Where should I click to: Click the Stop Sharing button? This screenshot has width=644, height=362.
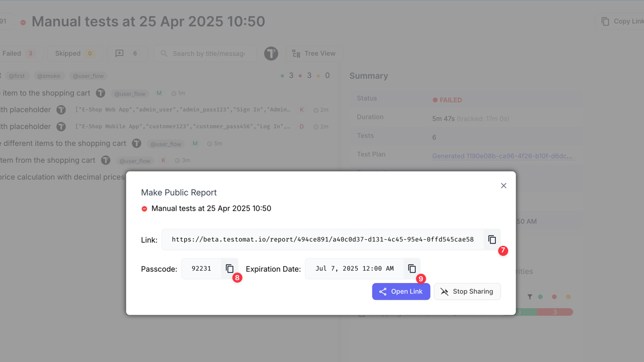coord(467,291)
